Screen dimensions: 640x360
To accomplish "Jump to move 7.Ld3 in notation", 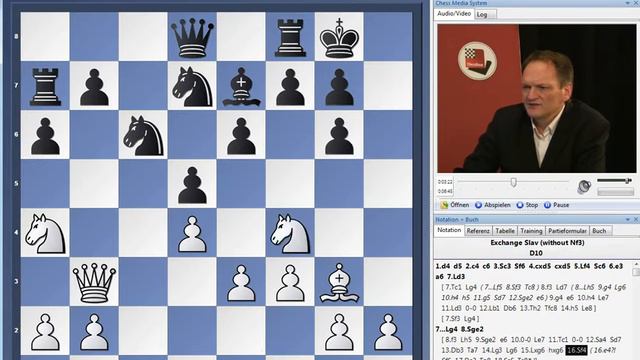I will pyautogui.click(x=456, y=277).
